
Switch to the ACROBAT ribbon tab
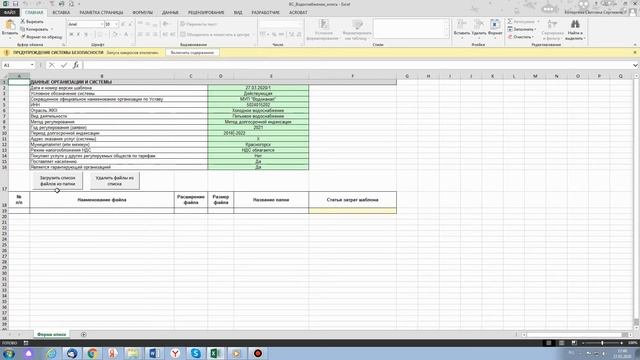[x=298, y=12]
